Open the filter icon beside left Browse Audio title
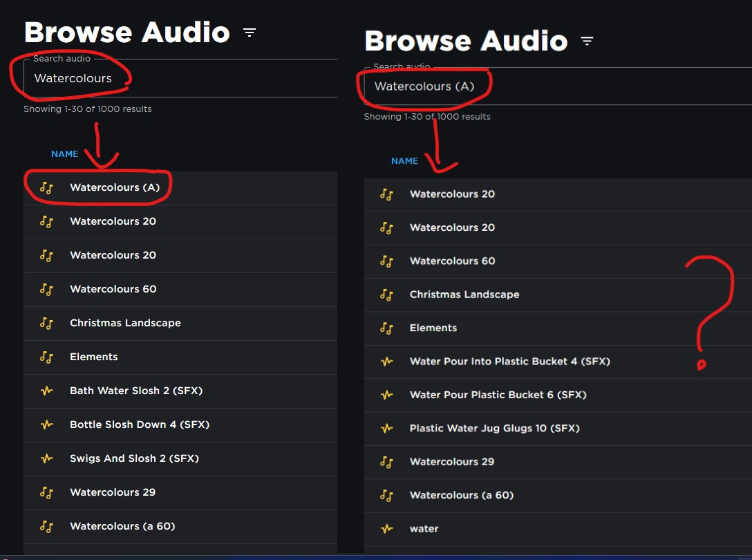 [249, 32]
